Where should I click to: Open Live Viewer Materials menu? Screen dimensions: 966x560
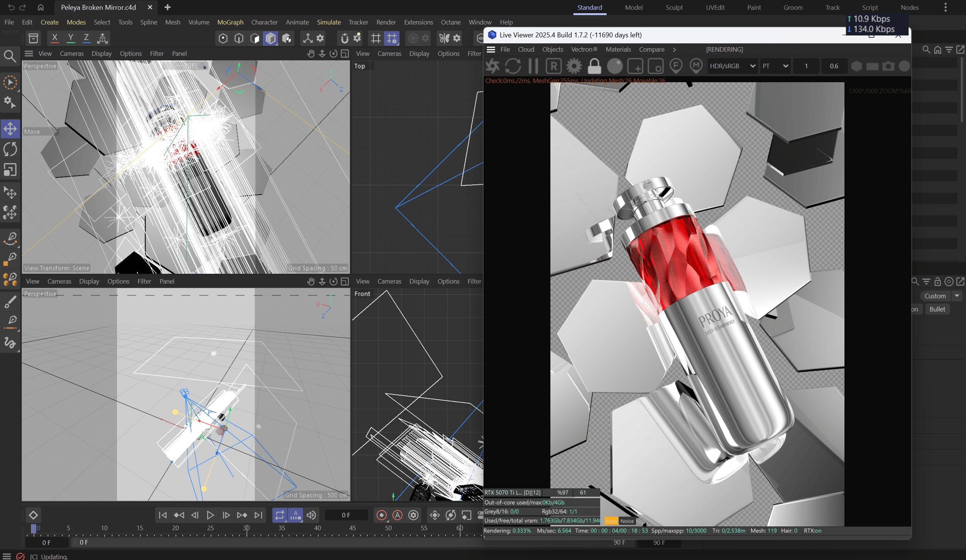coord(618,49)
